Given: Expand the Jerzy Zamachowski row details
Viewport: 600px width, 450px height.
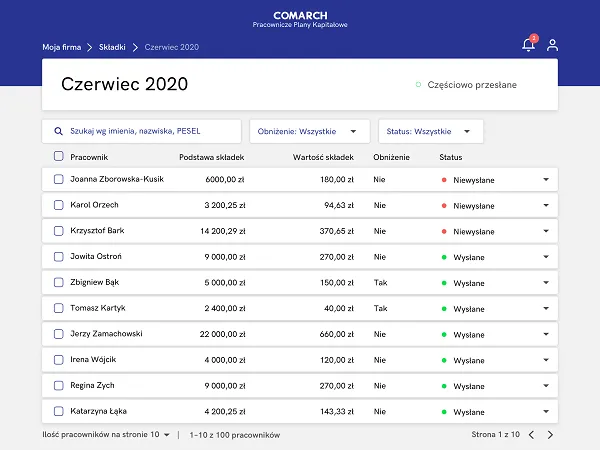Looking at the screenshot, I should (x=546, y=334).
